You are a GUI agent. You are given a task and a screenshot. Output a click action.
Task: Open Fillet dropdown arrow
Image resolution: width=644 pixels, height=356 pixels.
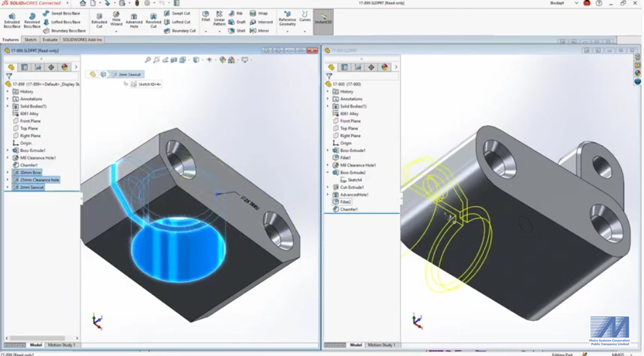click(206, 31)
